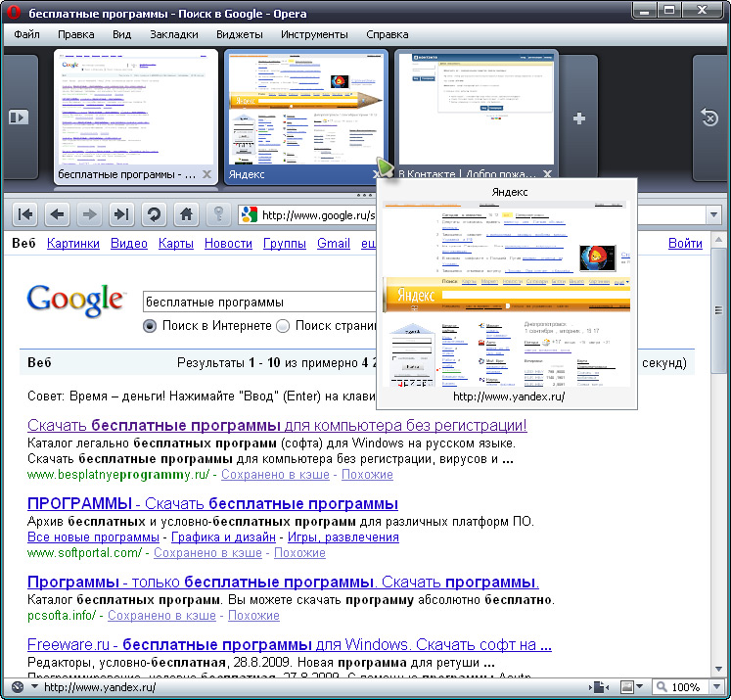Click the 'Войти' sign-in link
Viewport: 731px width, 700px height.
685,244
